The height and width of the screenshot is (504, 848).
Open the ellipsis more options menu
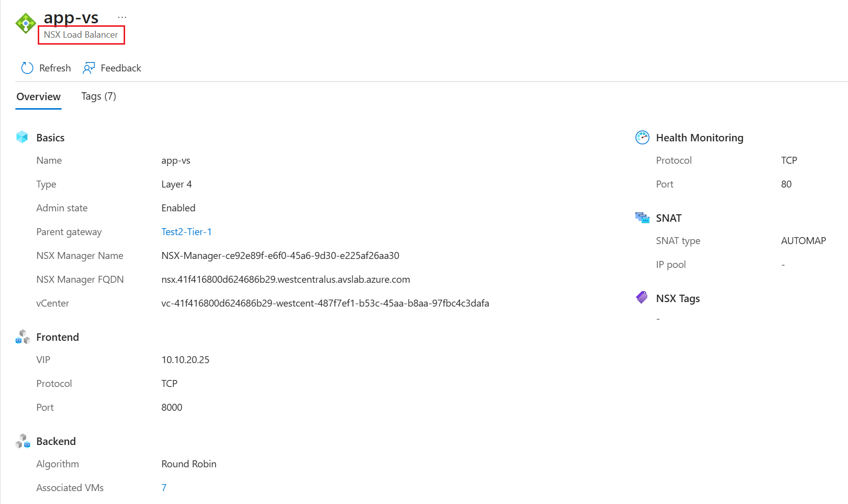tap(122, 17)
